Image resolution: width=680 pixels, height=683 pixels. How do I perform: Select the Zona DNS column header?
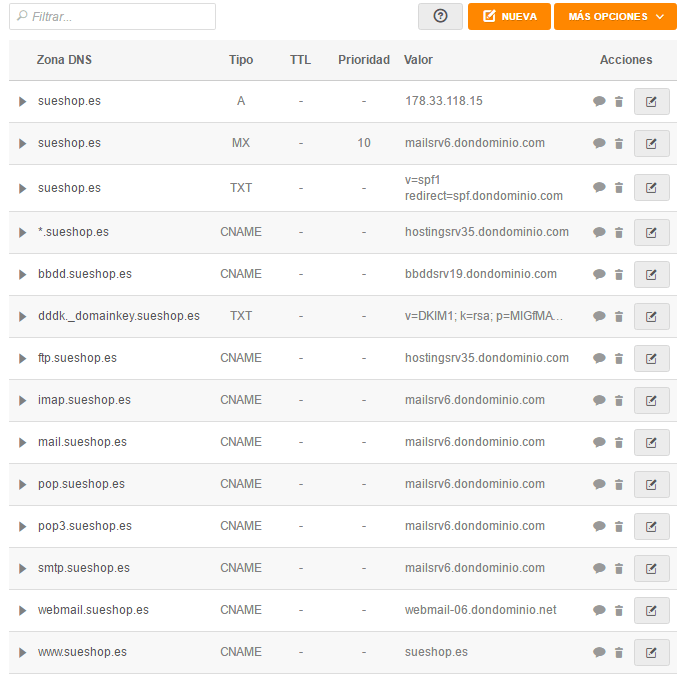pyautogui.click(x=64, y=60)
